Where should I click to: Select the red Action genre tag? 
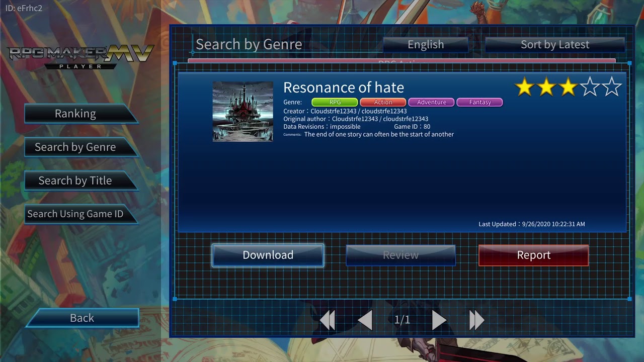383,102
